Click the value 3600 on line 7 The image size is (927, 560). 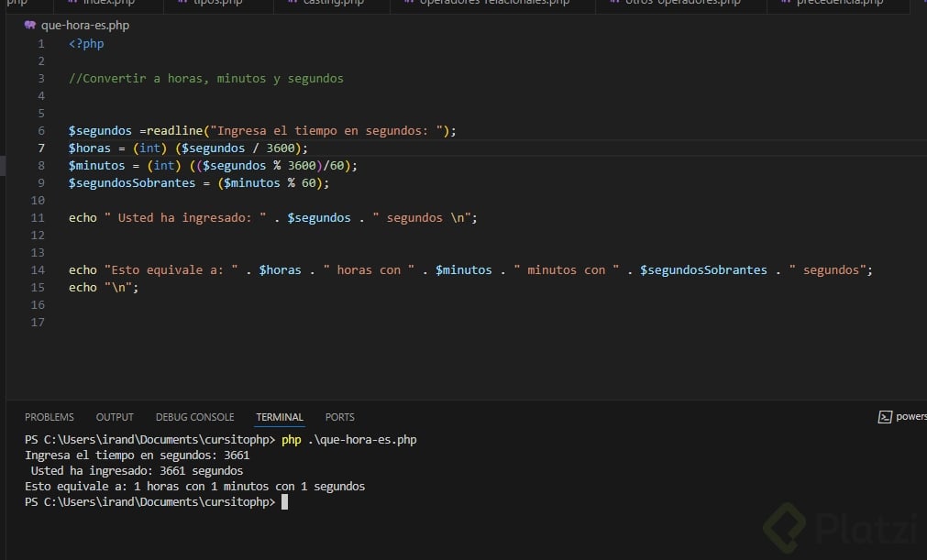[281, 148]
